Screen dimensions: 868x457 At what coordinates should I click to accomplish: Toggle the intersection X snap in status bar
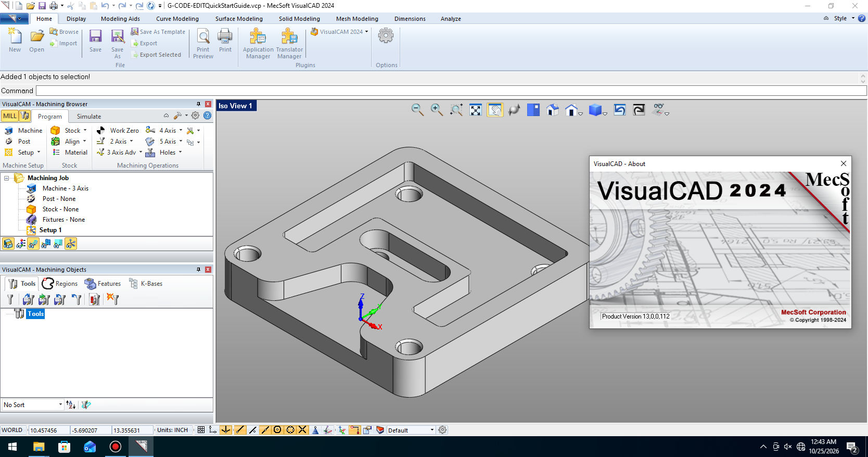(302, 430)
